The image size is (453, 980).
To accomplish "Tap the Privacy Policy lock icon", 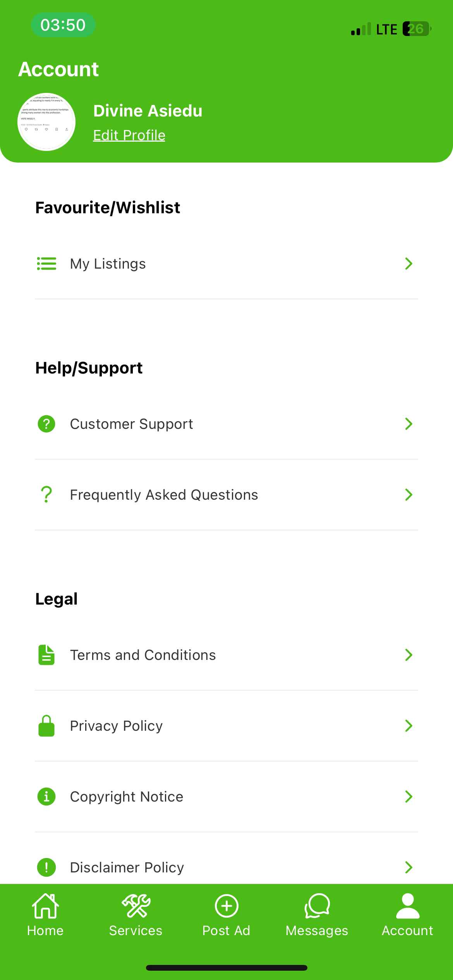I will tap(46, 726).
